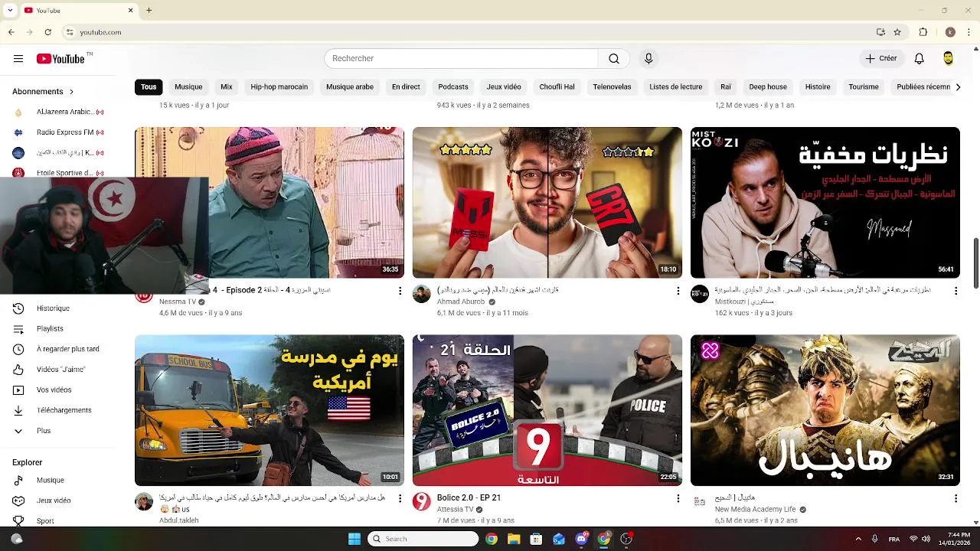This screenshot has height=551, width=980.
Task: Expand the Abonnements section
Action: tap(43, 92)
